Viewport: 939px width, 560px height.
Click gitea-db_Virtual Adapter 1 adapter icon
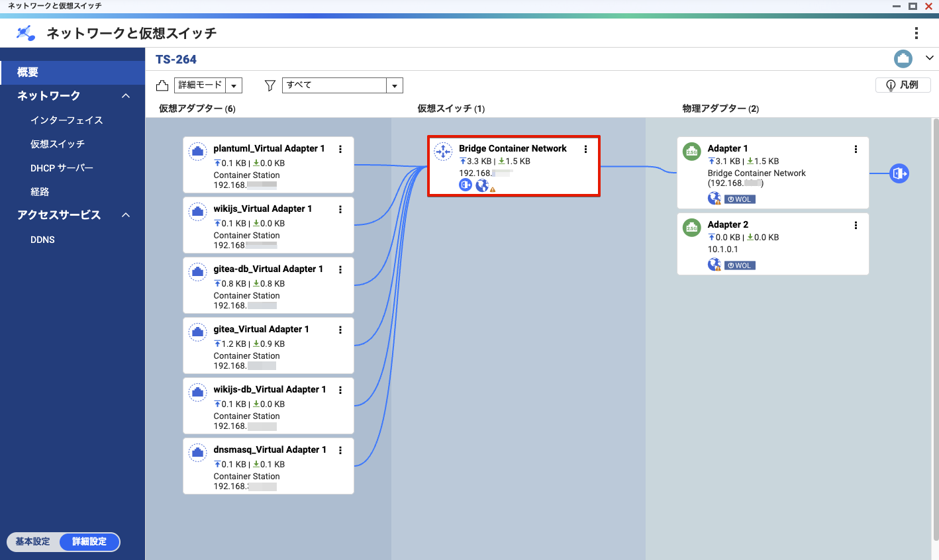(198, 273)
